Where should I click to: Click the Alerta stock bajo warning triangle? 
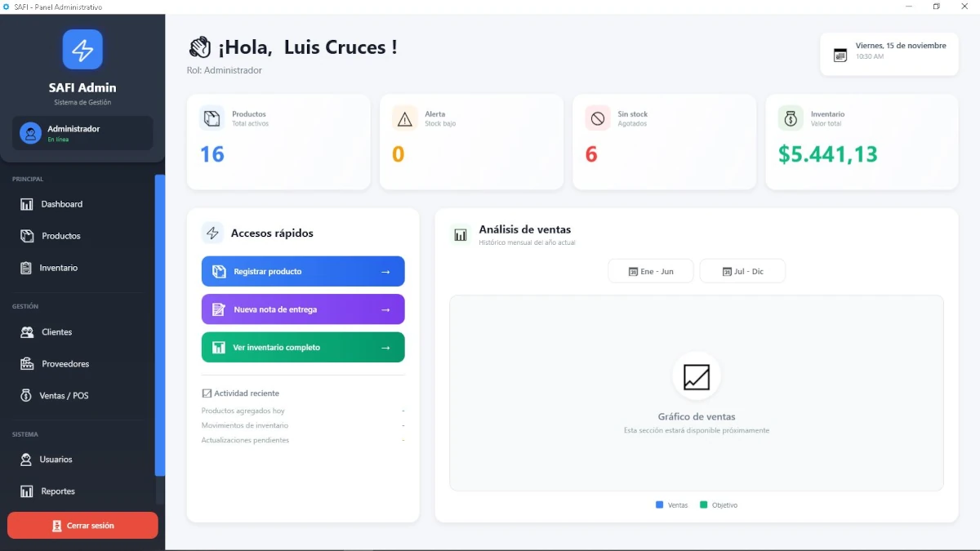404,119
